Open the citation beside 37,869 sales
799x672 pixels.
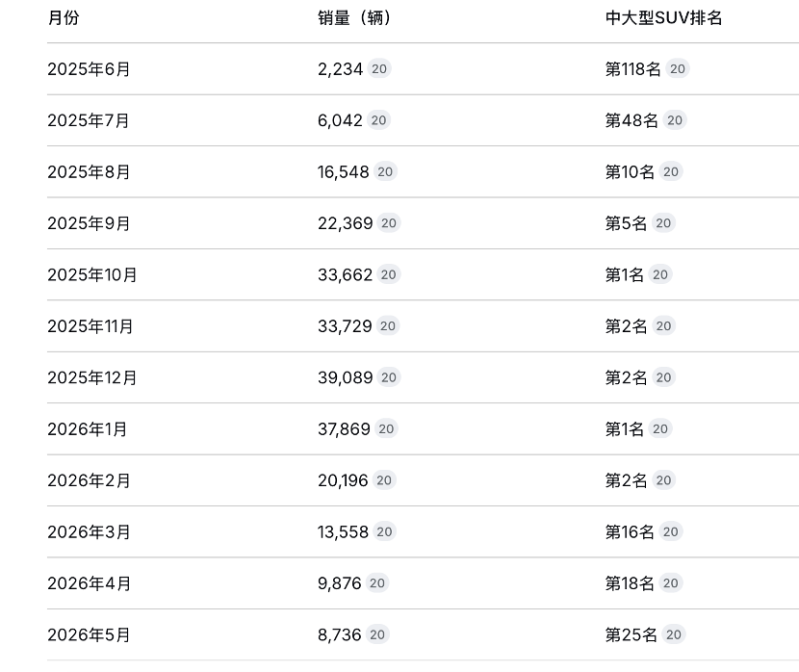click(386, 429)
